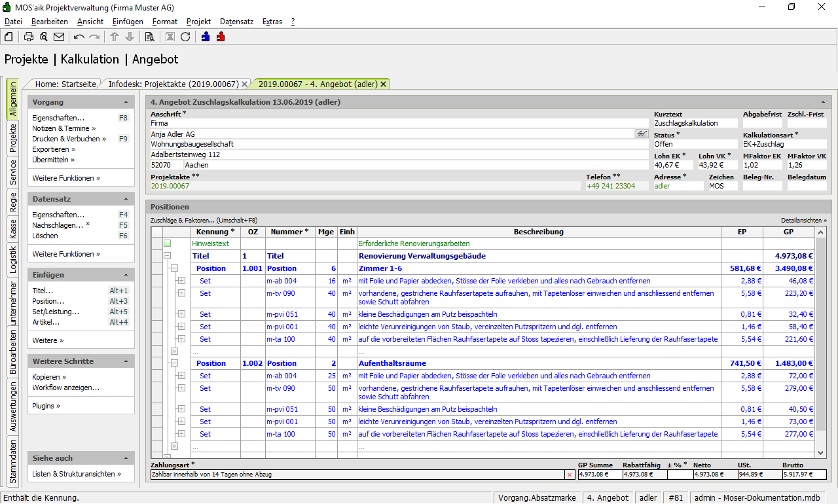This screenshot has width=838, height=504.
Task: Click the blue puzzle piece icon
Action: 206,37
